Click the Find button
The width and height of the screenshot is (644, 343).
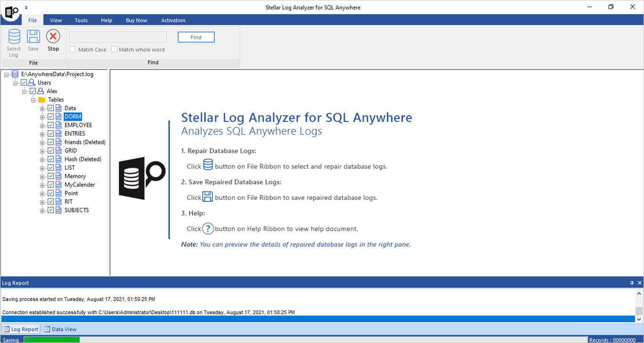(x=196, y=37)
